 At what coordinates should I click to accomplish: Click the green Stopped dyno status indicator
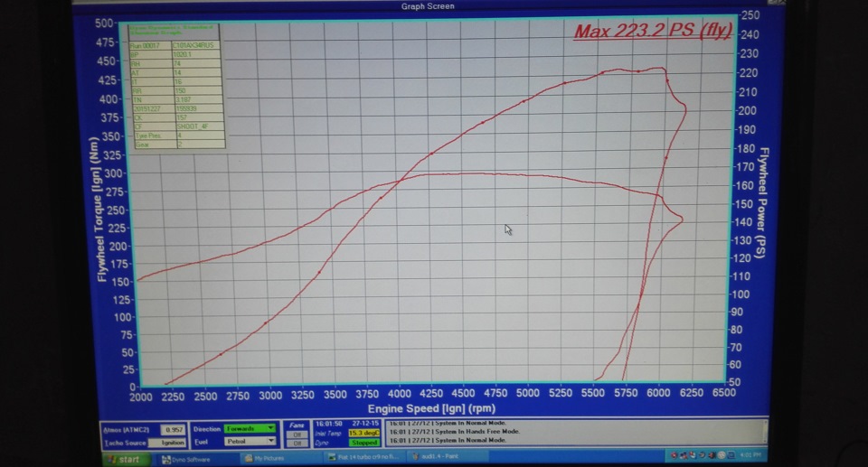coord(363,444)
